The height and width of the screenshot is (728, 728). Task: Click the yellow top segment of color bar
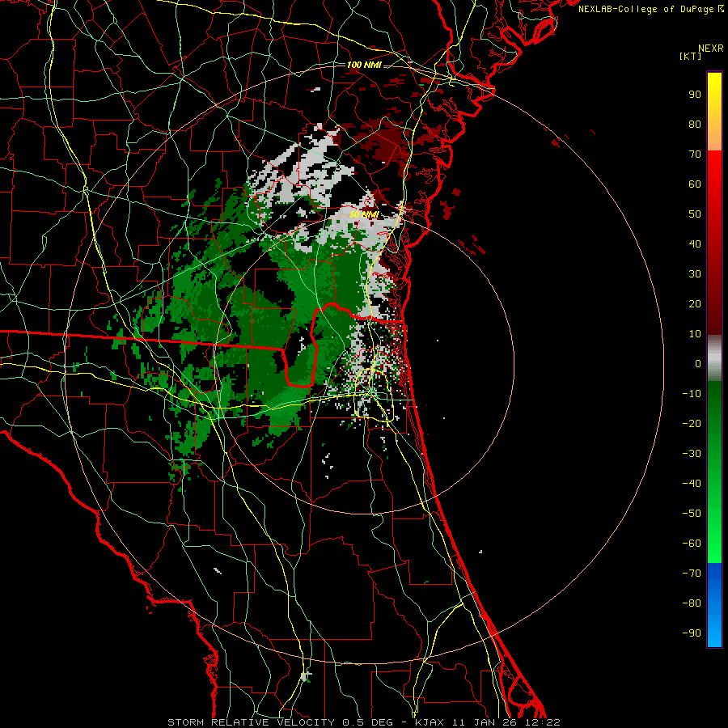714,112
